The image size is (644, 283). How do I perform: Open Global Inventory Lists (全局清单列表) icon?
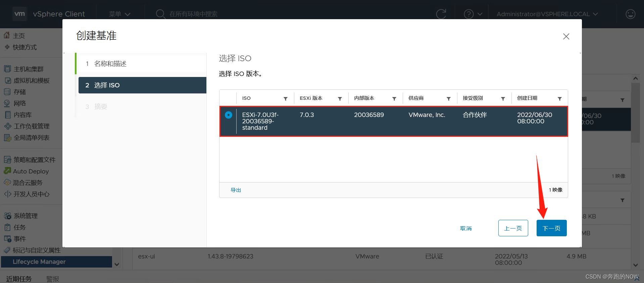tap(7, 137)
